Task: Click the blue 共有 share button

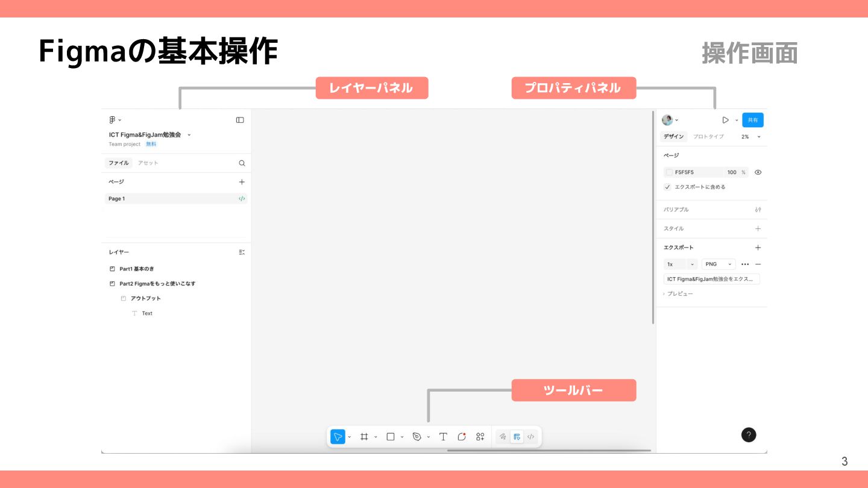Action: pos(753,120)
